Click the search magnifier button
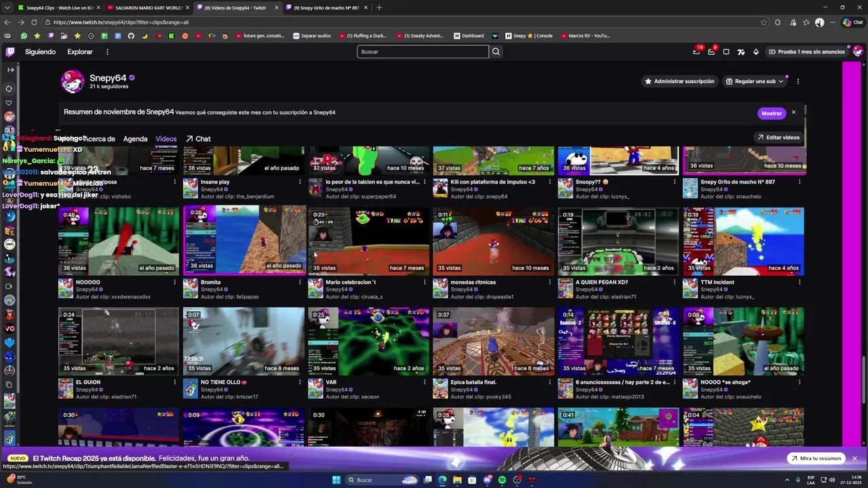 496,52
